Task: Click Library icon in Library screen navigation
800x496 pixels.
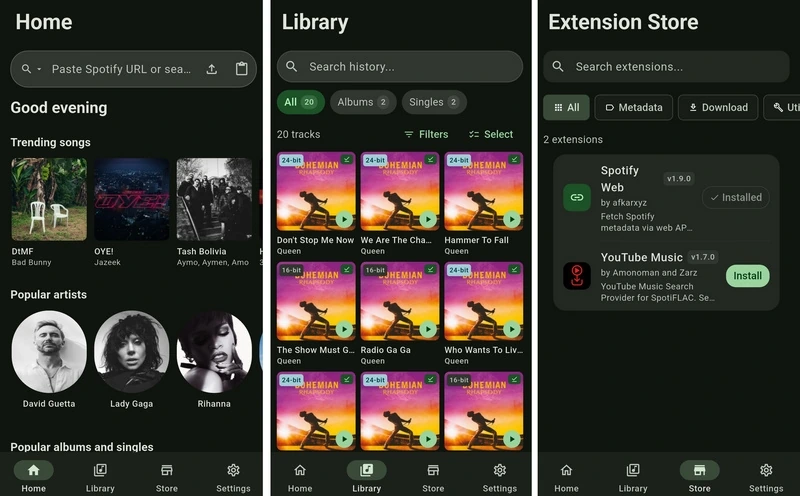Action: click(366, 470)
